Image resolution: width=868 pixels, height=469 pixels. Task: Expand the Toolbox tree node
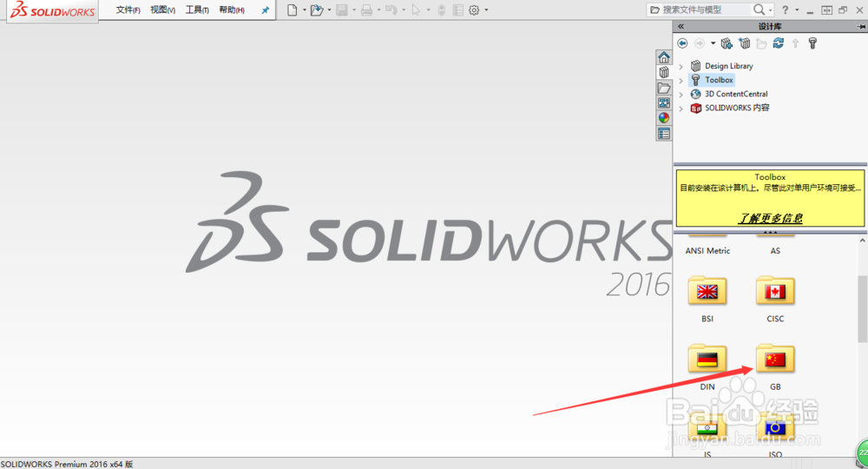681,80
